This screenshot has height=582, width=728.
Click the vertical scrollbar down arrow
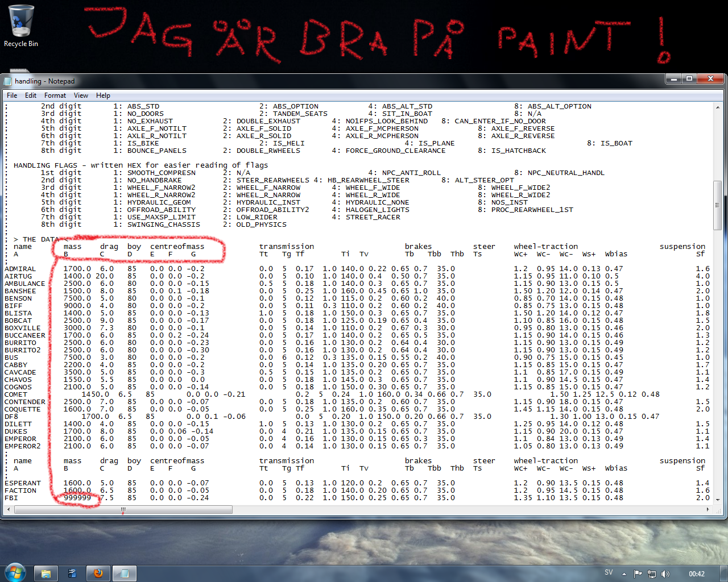(717, 500)
